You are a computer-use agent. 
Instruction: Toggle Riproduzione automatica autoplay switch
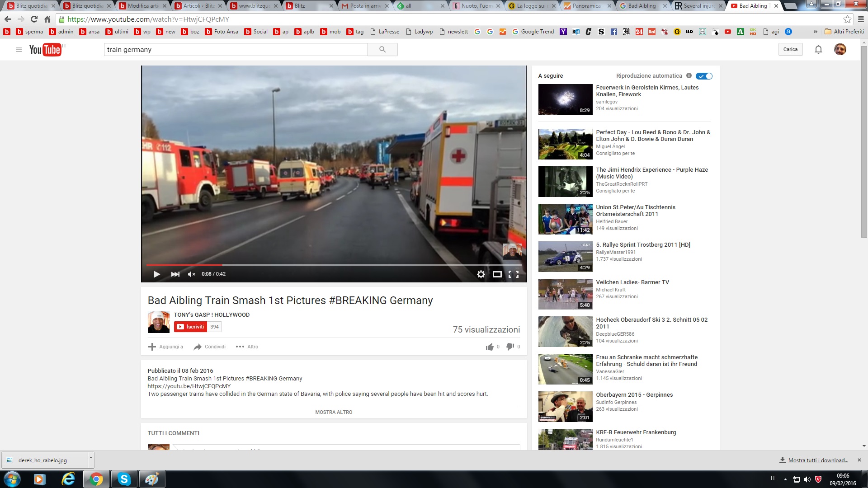click(x=704, y=76)
